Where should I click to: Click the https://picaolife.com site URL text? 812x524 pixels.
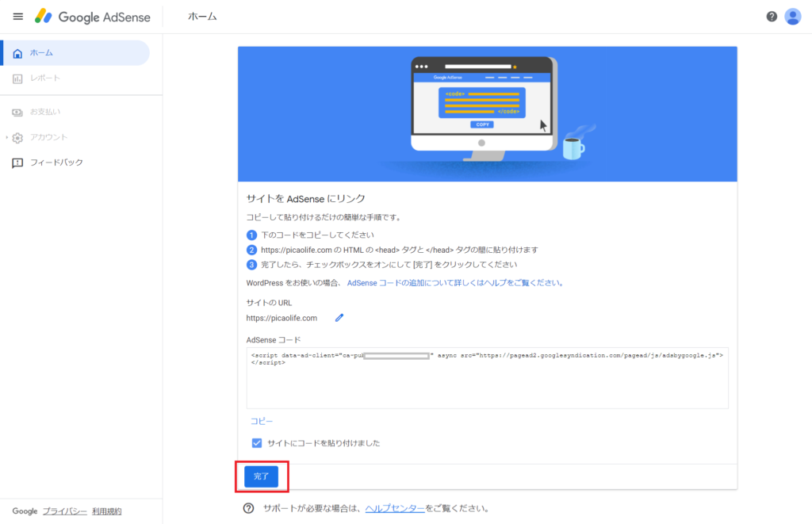pyautogui.click(x=282, y=318)
